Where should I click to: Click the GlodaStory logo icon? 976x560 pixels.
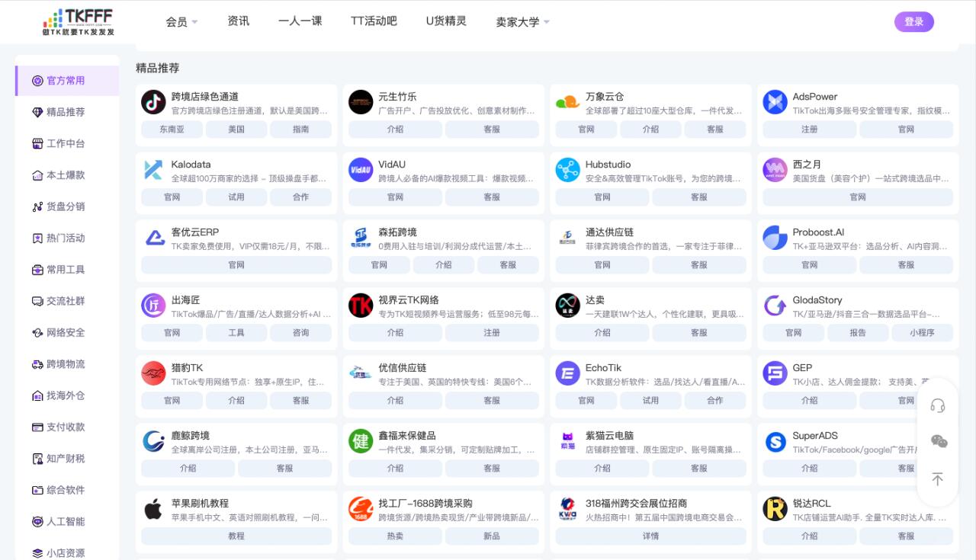pos(775,306)
